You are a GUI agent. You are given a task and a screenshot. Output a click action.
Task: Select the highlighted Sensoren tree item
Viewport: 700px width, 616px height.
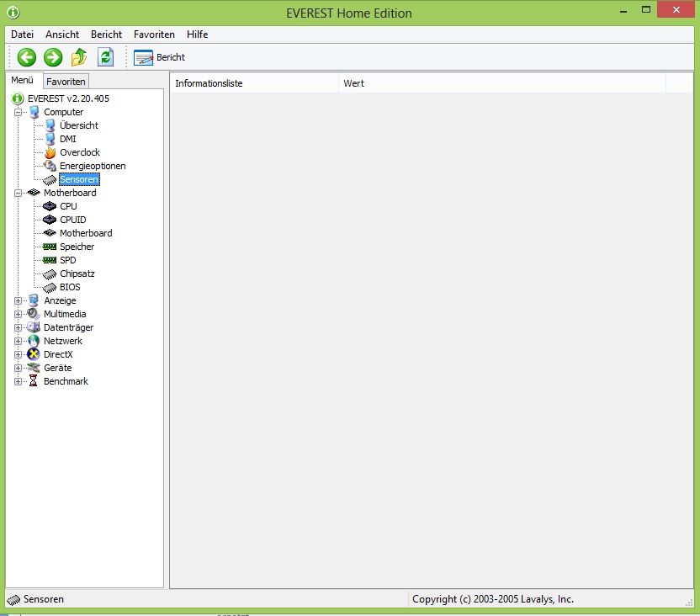79,179
